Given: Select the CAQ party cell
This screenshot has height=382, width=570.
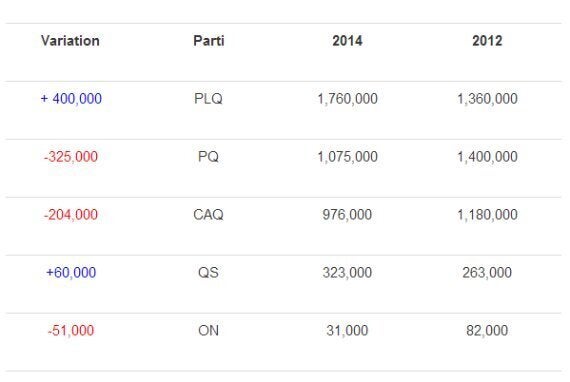Looking at the screenshot, I should [208, 214].
